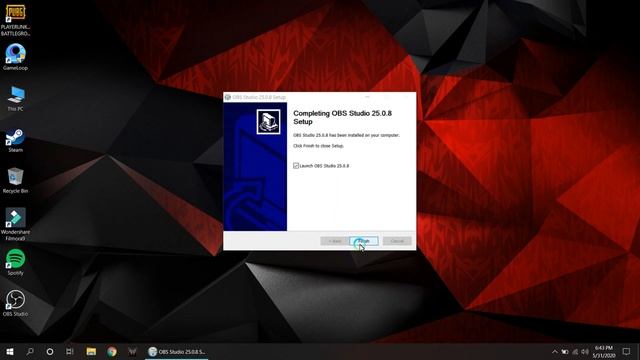Toggle Launch OBS Studio 25.0.8 checkbox

click(296, 166)
